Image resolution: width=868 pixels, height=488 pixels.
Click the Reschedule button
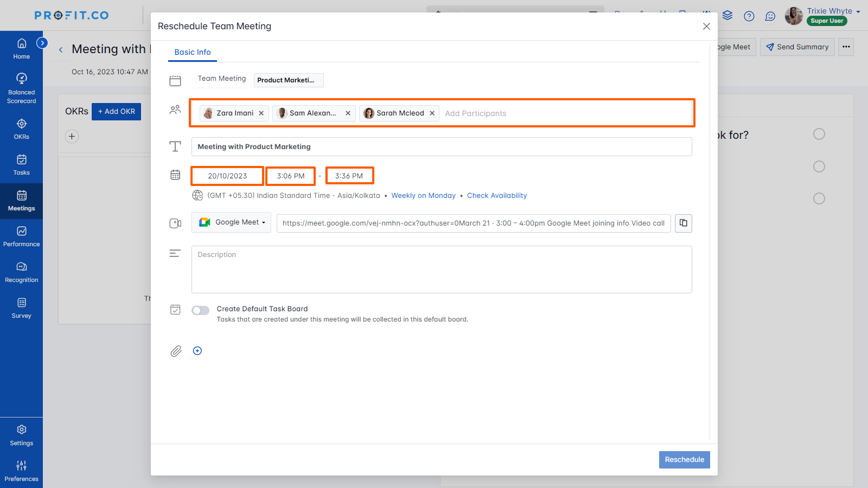point(684,459)
